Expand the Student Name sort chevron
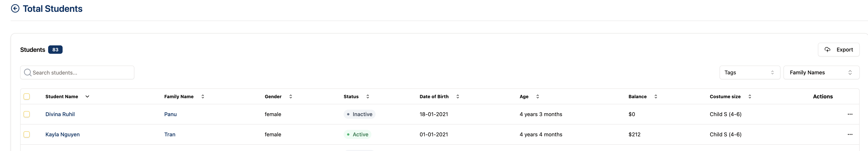Screen dimensions: 868x151 (x=87, y=97)
